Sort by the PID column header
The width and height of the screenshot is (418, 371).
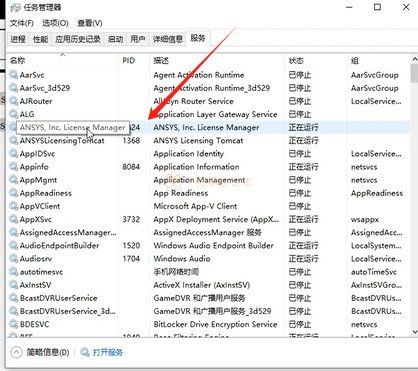[134, 60]
